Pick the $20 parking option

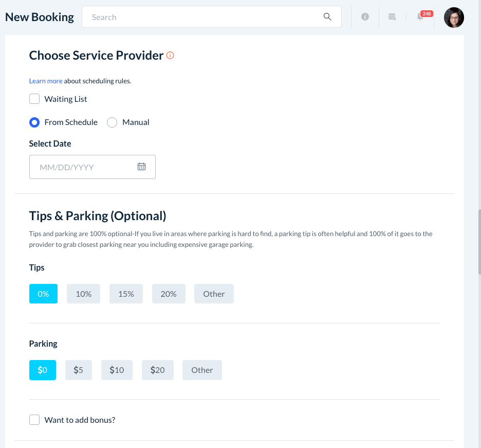[x=157, y=370]
